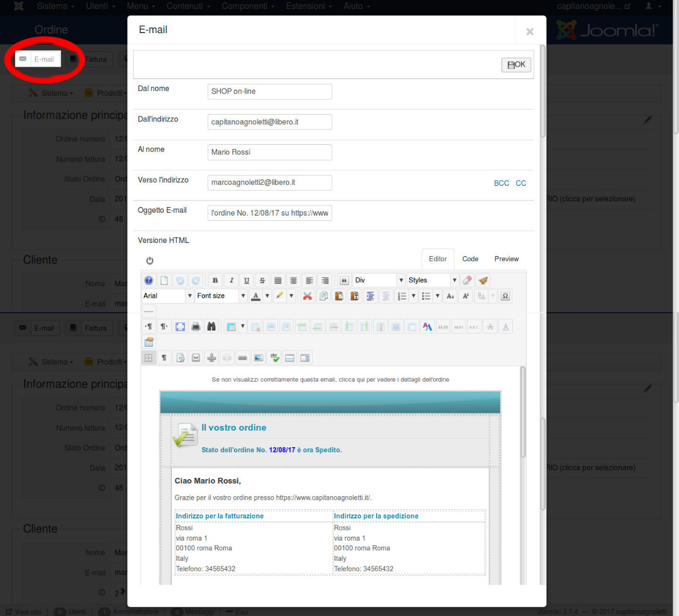
Task: Click the OK save button
Action: click(516, 65)
